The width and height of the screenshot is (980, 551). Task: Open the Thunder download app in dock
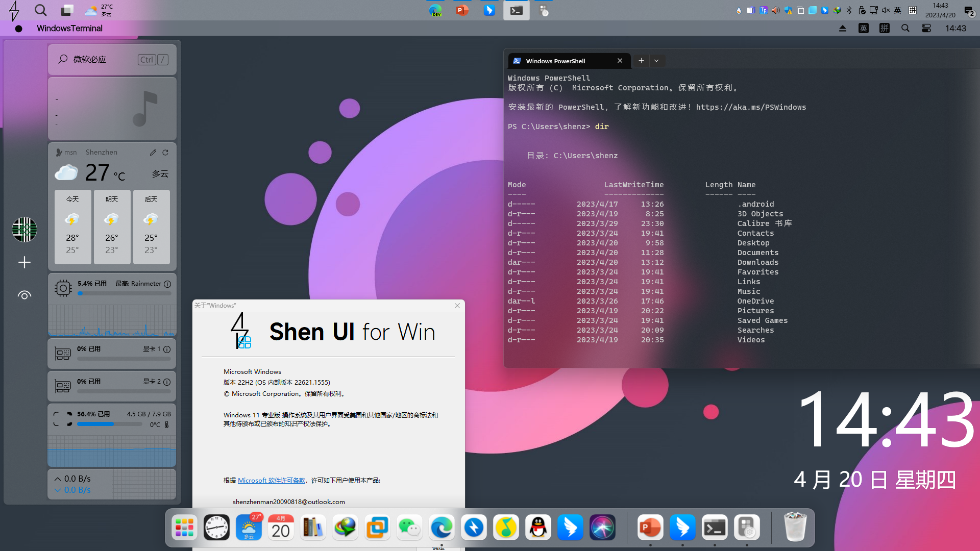coord(474,528)
